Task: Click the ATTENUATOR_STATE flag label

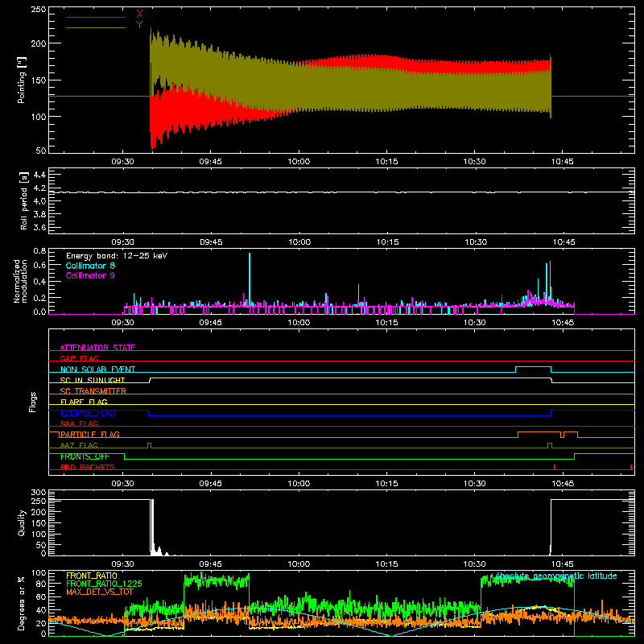Action: 97,348
